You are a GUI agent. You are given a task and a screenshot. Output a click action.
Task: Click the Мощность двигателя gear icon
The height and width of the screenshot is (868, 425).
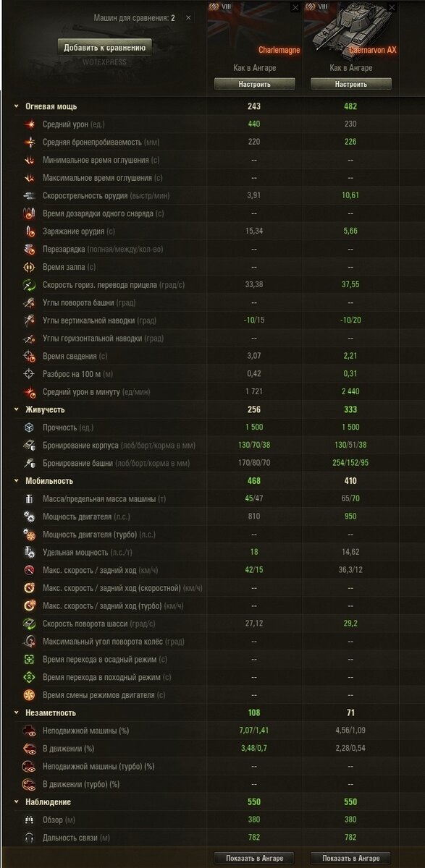pos(30,516)
